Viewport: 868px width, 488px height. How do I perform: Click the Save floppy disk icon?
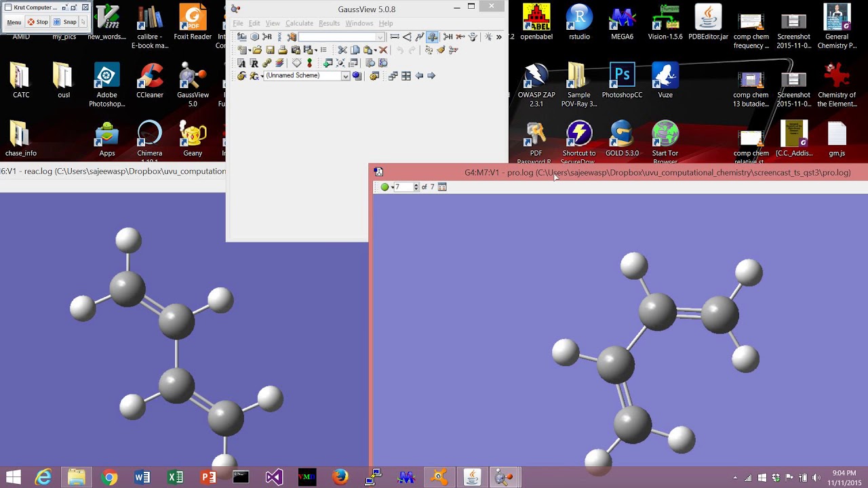pos(271,49)
